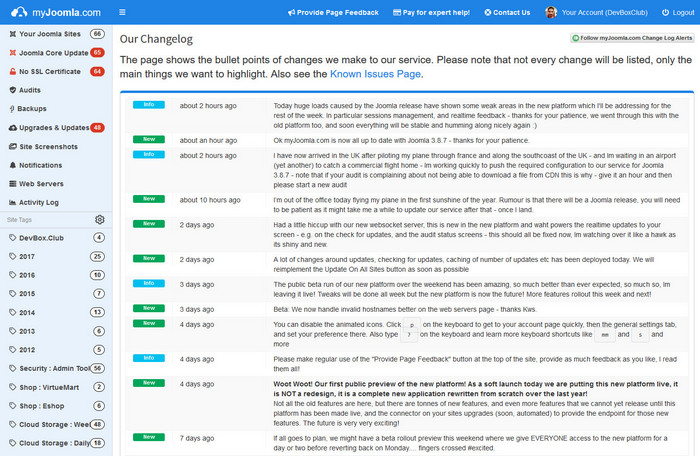
Task: Click New badge beside 'about an hour ago'
Action: click(149, 139)
